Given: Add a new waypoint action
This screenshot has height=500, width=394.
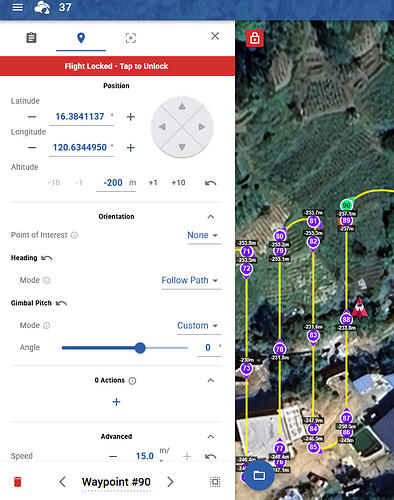Looking at the screenshot, I should [x=116, y=402].
